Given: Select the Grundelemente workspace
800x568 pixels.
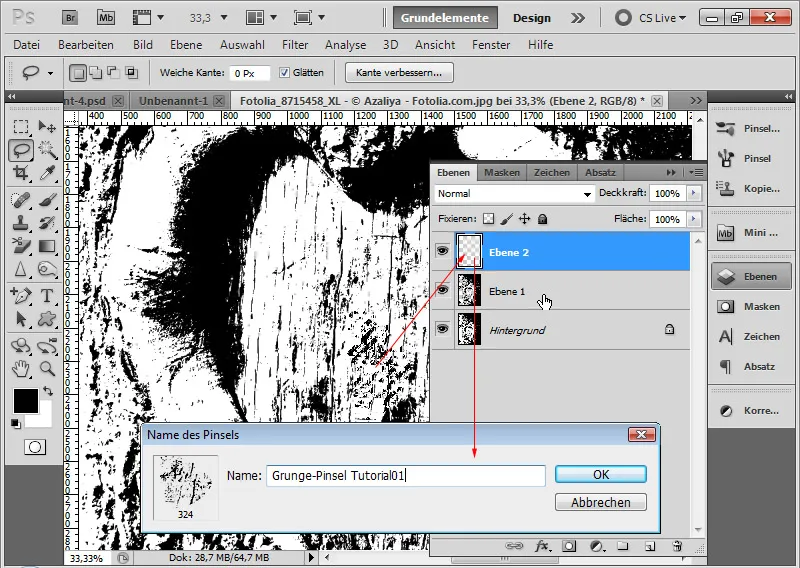Looking at the screenshot, I should 444,18.
